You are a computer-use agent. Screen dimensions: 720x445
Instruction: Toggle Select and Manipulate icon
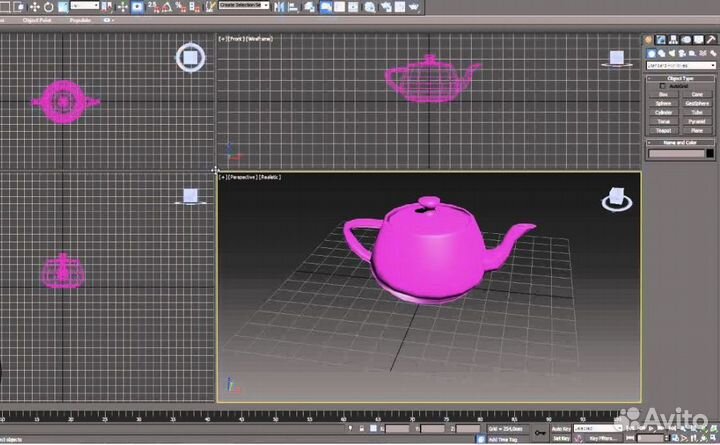pyautogui.click(x=123, y=7)
